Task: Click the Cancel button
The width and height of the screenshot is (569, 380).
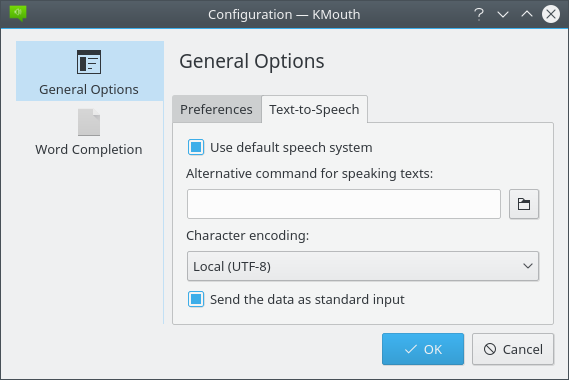Action: pos(513,349)
